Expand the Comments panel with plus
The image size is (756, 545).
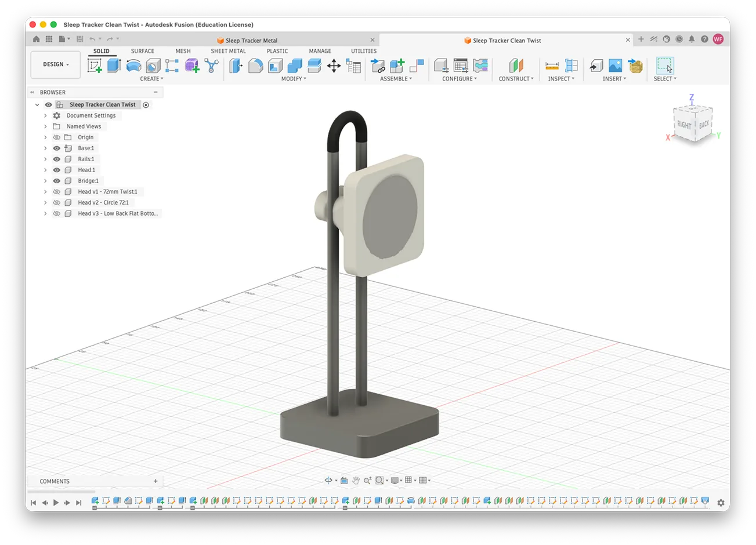click(155, 481)
